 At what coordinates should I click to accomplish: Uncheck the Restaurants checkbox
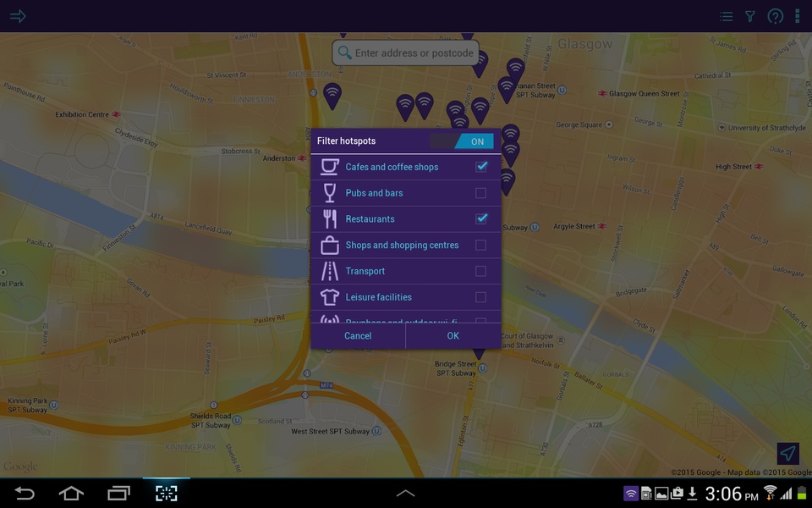pos(481,218)
